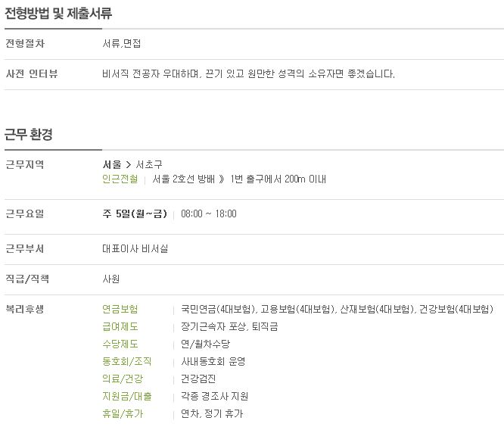The height and width of the screenshot is (430, 504).
Task: Select the 서울 2호선 방배 station text
Action: coord(184,179)
